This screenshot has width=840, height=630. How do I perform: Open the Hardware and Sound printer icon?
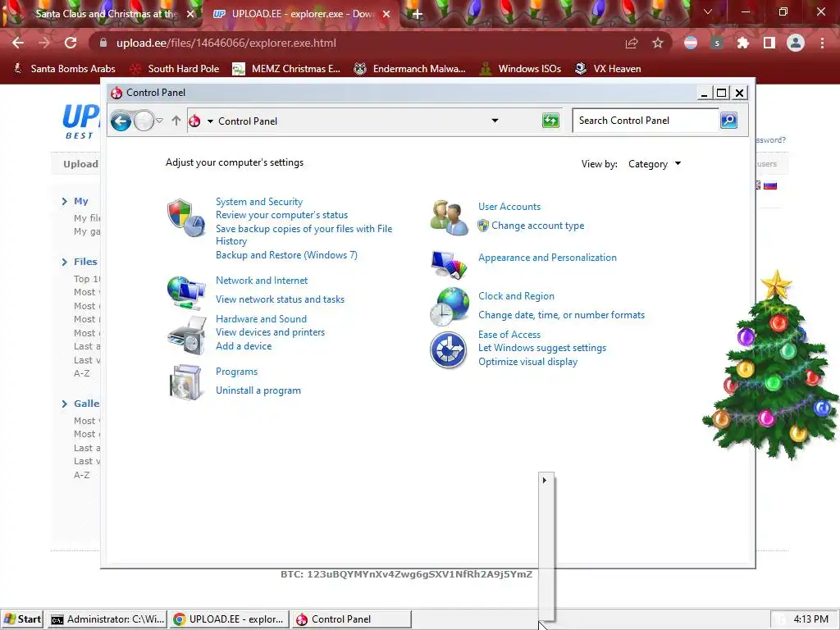click(186, 336)
